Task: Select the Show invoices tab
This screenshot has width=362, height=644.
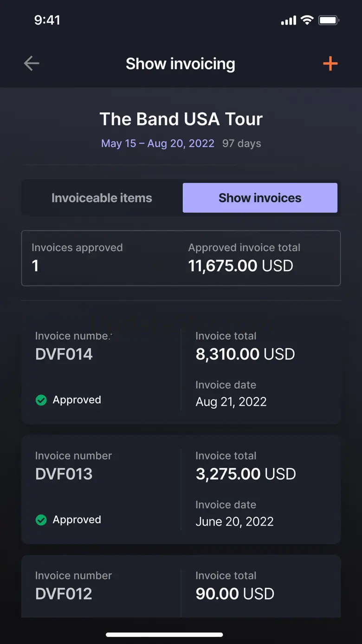Action: pos(260,198)
